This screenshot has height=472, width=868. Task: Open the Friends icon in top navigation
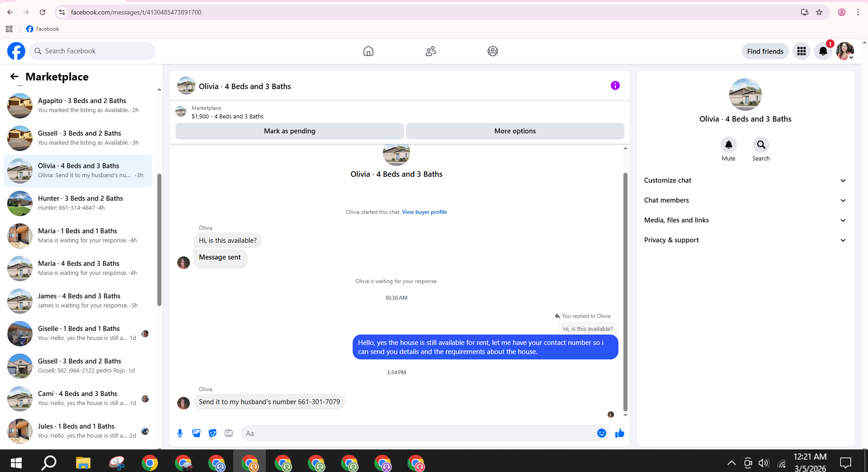[x=431, y=51]
